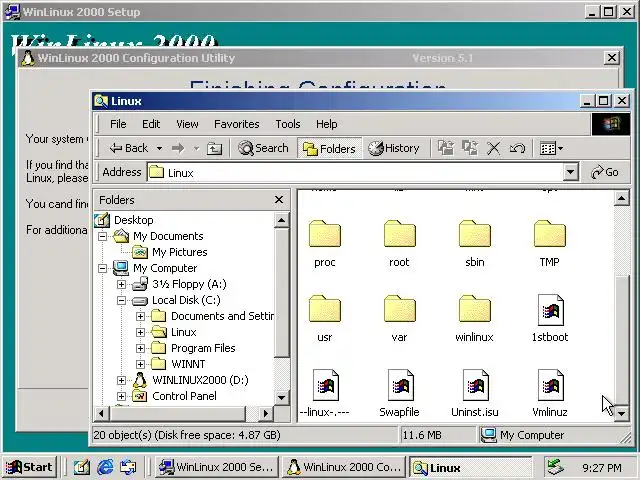Select the Uninst.isu file icon
Image resolution: width=640 pixels, height=480 pixels.
[x=476, y=385]
